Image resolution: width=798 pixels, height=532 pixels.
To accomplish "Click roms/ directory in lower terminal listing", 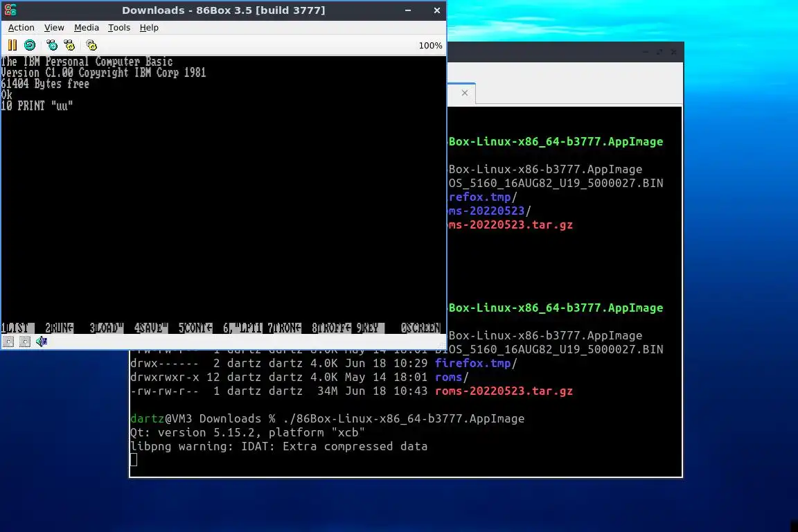I will [x=452, y=378].
